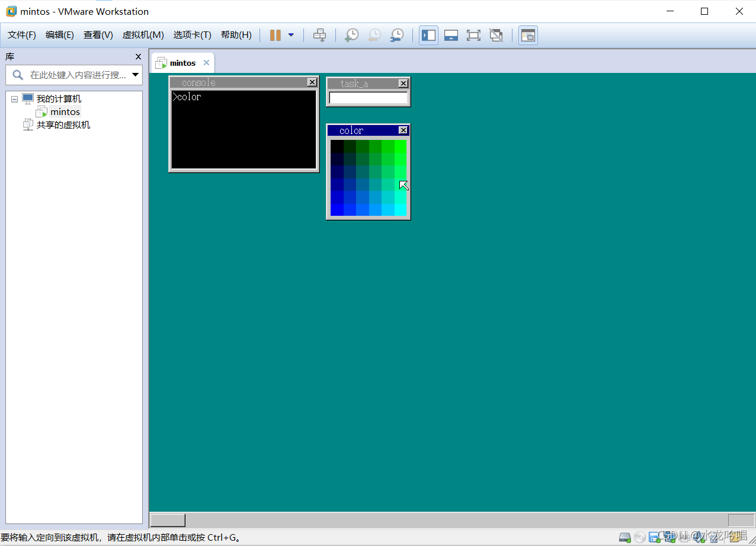This screenshot has height=546, width=756.
Task: Click the floppy drive status bar icon
Action: (654, 537)
